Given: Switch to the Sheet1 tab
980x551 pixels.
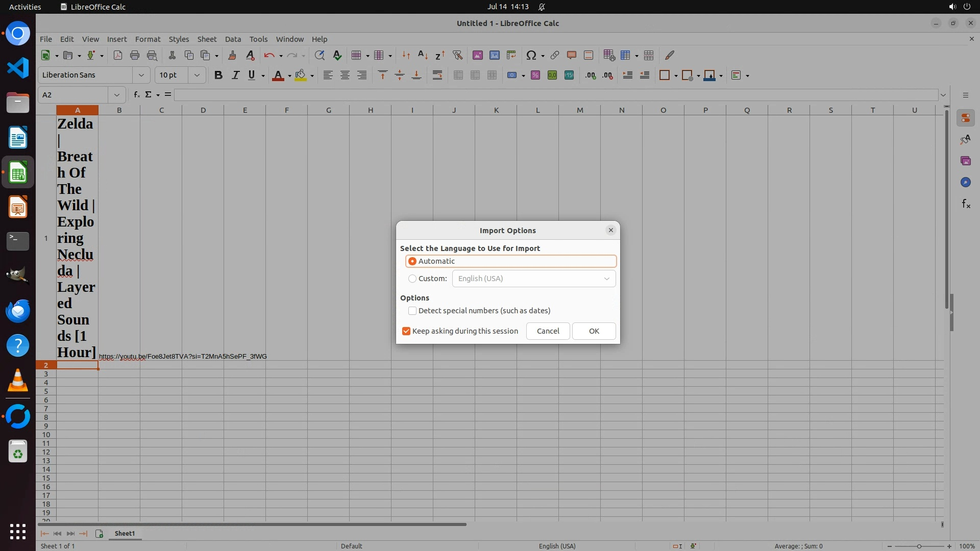Looking at the screenshot, I should coord(125,534).
